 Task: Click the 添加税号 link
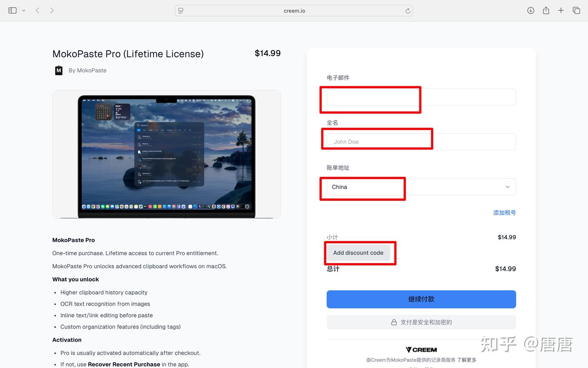coord(505,213)
